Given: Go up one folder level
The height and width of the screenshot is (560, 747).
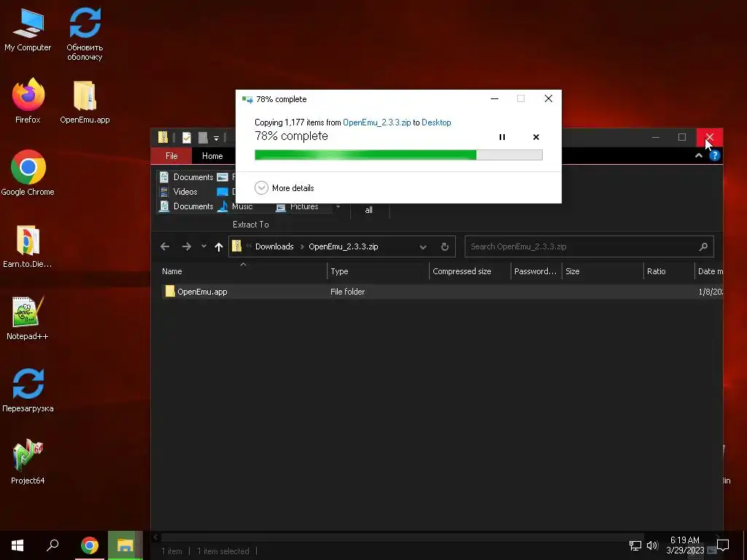Looking at the screenshot, I should (219, 246).
